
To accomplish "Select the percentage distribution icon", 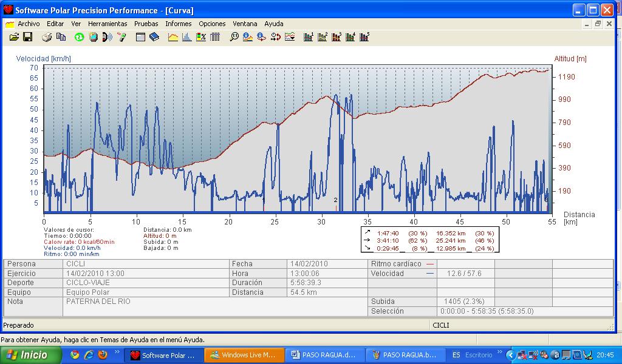I will coord(201,37).
